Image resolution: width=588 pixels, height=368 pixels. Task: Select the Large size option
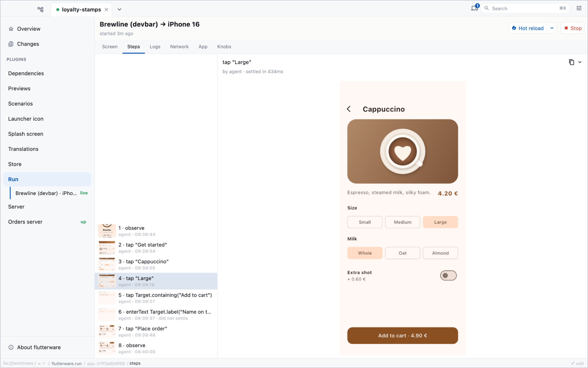(x=440, y=222)
